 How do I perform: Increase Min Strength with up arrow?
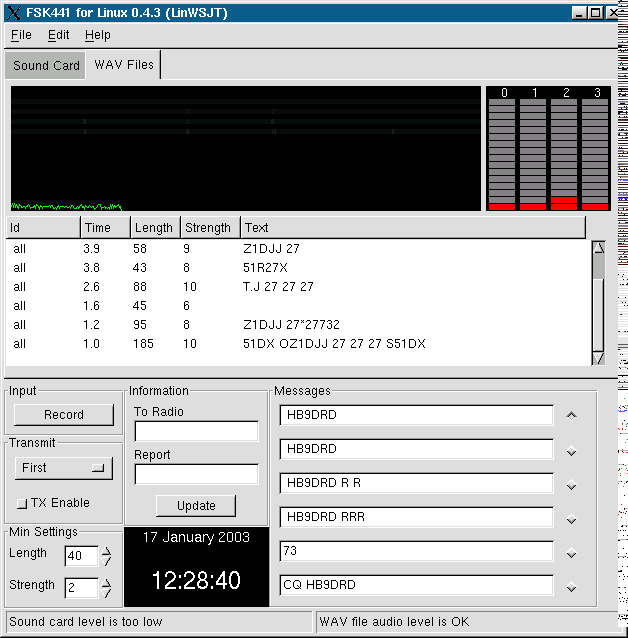click(x=106, y=583)
